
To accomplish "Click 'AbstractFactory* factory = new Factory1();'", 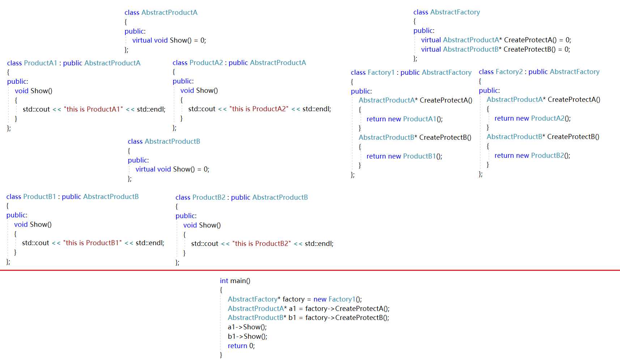I will point(295,299).
